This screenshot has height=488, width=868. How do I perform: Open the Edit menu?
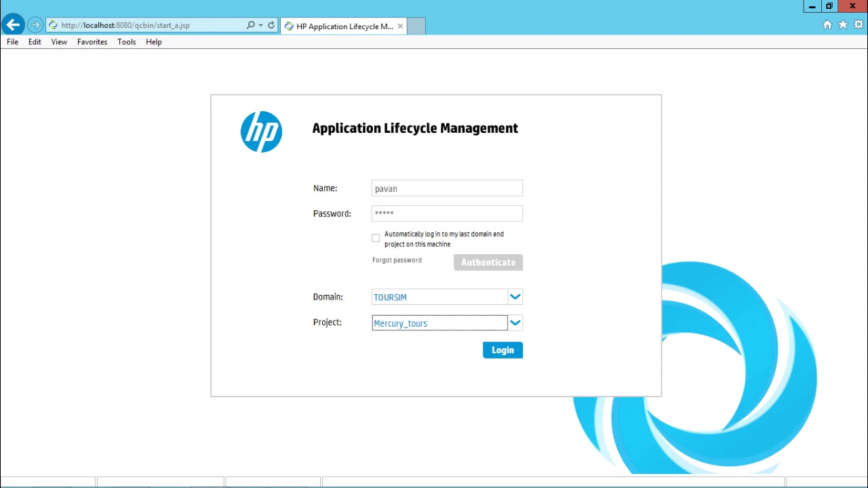click(35, 42)
